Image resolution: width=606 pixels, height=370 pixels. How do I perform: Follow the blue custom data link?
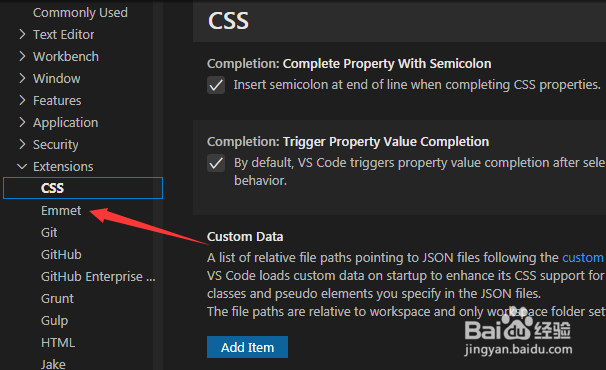(583, 257)
